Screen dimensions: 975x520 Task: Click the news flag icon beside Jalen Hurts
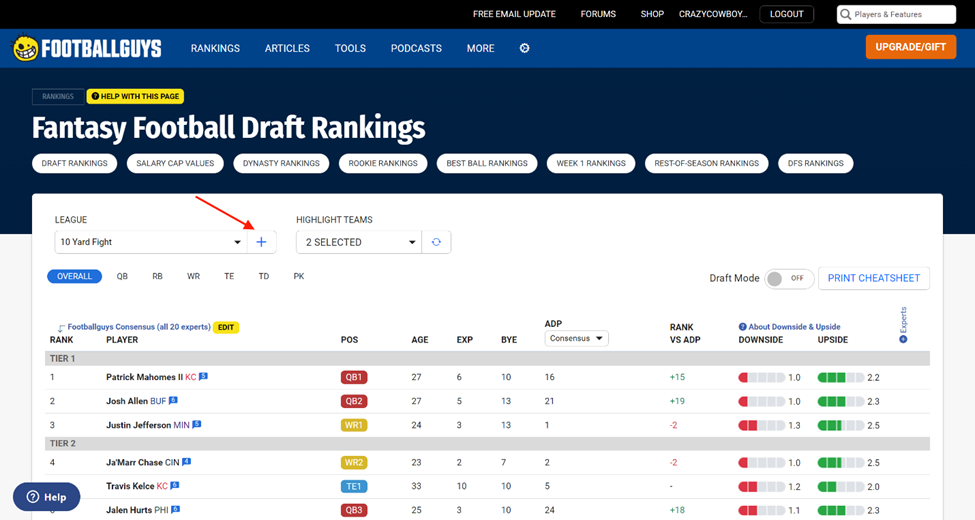175,509
